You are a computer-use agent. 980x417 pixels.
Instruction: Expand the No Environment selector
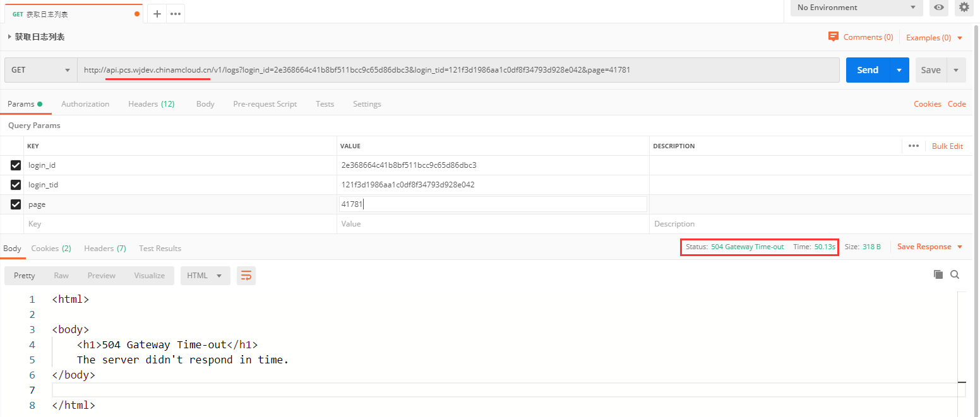(x=856, y=8)
